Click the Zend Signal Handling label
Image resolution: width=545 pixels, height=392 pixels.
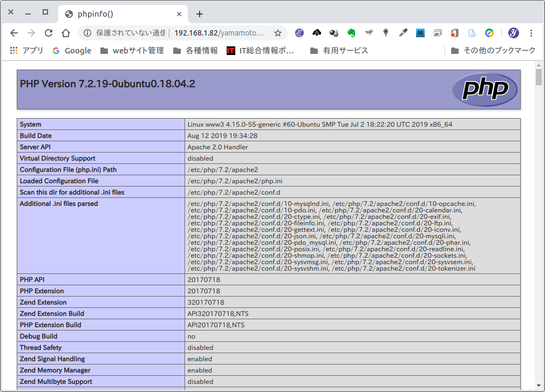[x=52, y=359]
